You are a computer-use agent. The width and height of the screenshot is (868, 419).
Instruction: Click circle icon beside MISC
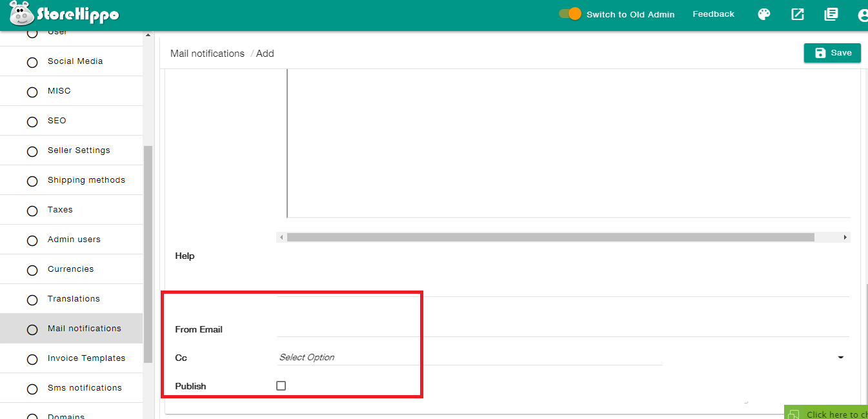pyautogui.click(x=32, y=92)
